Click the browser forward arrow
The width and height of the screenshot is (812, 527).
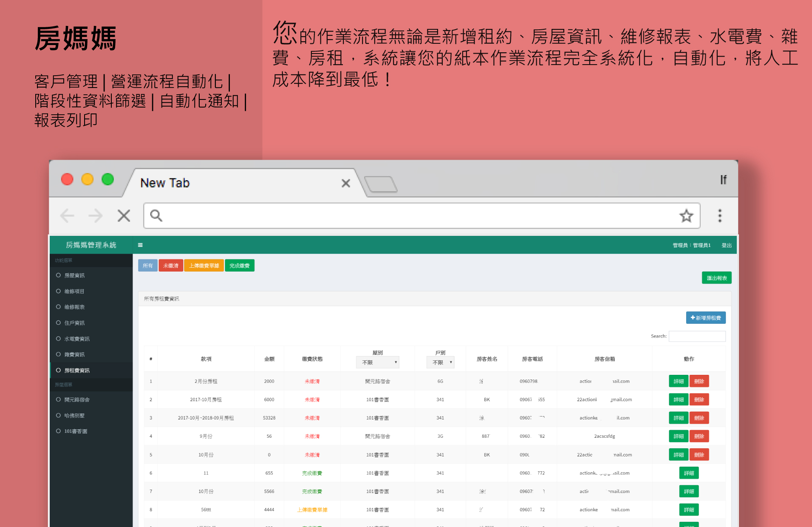[95, 216]
